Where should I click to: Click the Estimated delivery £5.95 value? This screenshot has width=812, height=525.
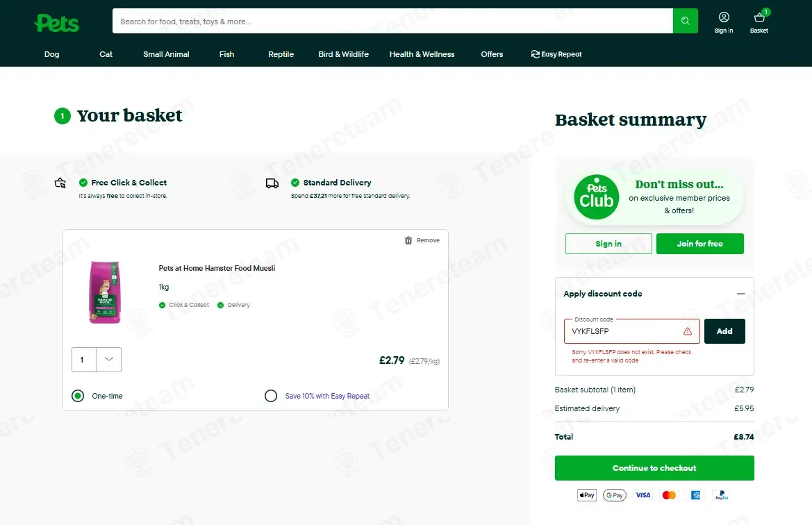point(744,408)
